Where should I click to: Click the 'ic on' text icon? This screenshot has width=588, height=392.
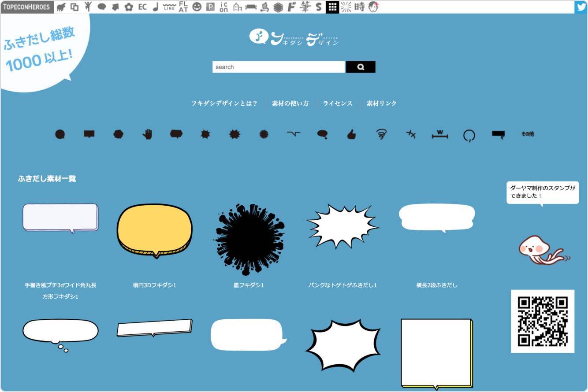click(x=224, y=7)
